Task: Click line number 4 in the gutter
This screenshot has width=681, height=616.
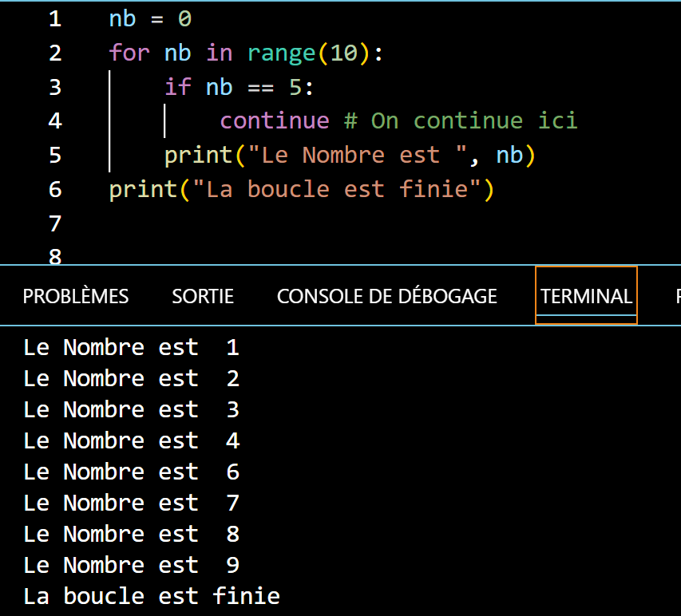Action: click(x=54, y=121)
